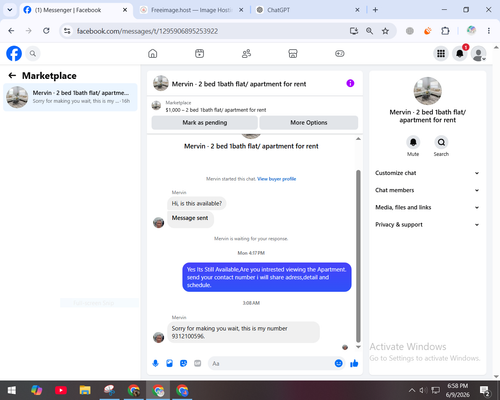Open the taskbar clock showing 6:58 PM
The image size is (500, 400).
tap(458, 390)
